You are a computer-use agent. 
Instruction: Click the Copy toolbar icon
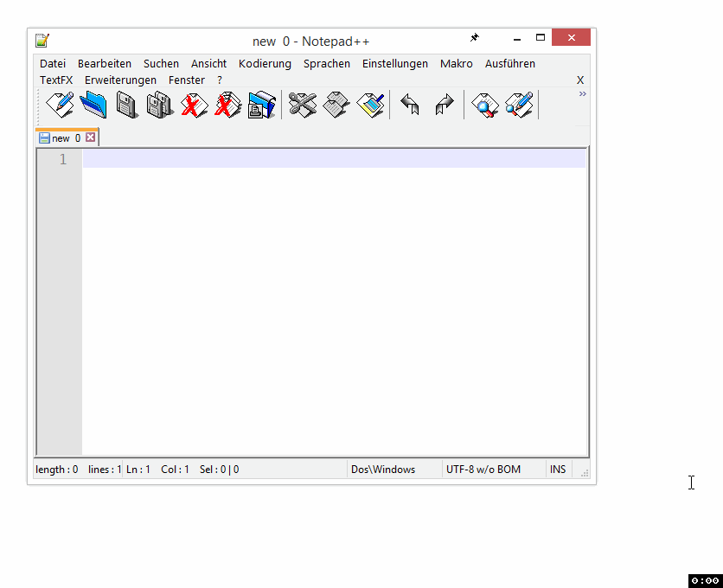click(336, 105)
